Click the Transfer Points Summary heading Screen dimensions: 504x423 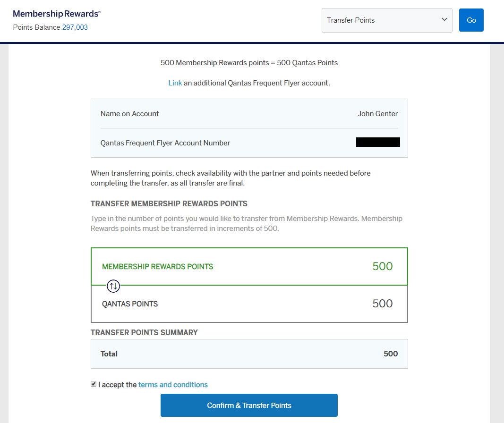pyautogui.click(x=144, y=332)
